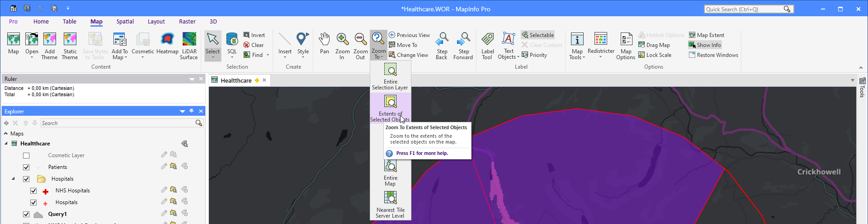The width and height of the screenshot is (868, 224).
Task: Open the document tabs dropdown arrow
Action: [x=853, y=80]
